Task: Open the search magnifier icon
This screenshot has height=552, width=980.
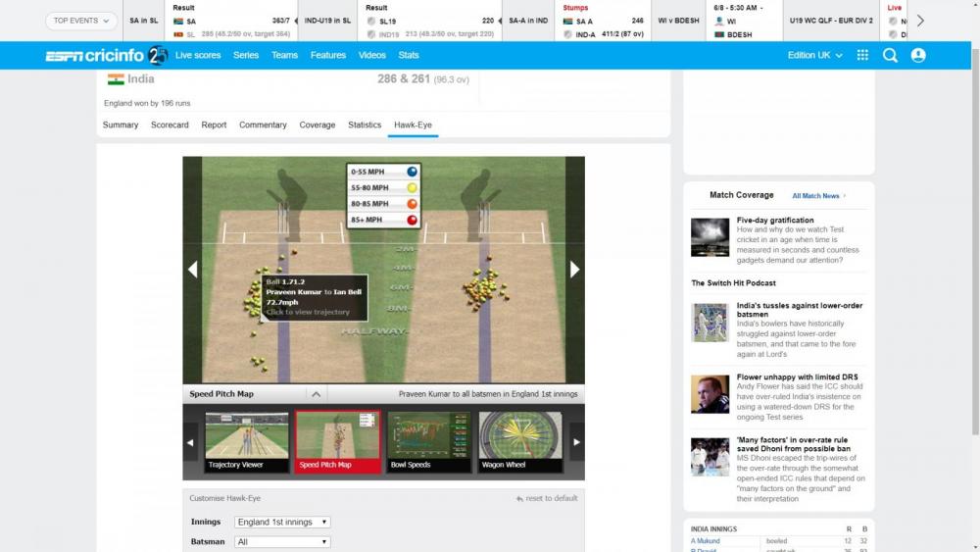Action: (x=890, y=56)
